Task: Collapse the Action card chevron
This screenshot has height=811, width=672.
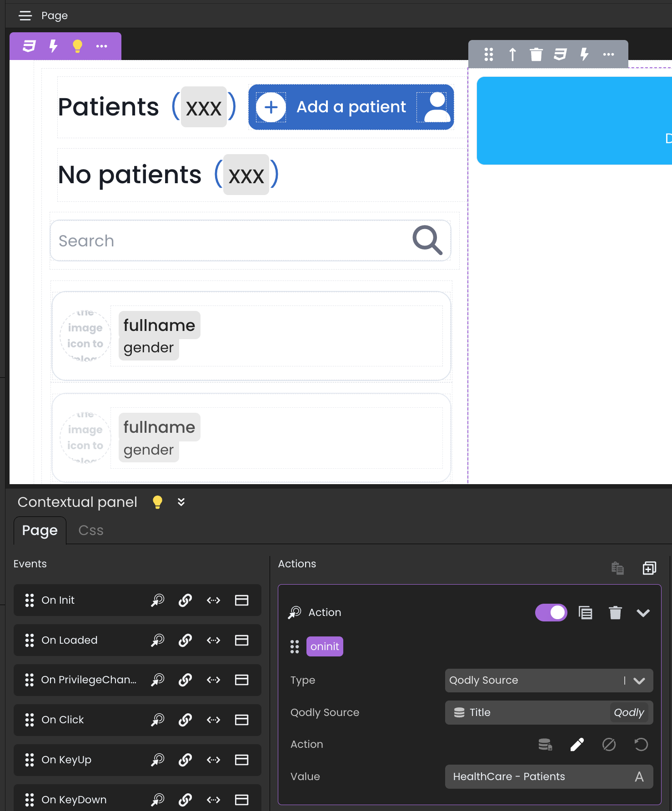Action: pyautogui.click(x=643, y=613)
